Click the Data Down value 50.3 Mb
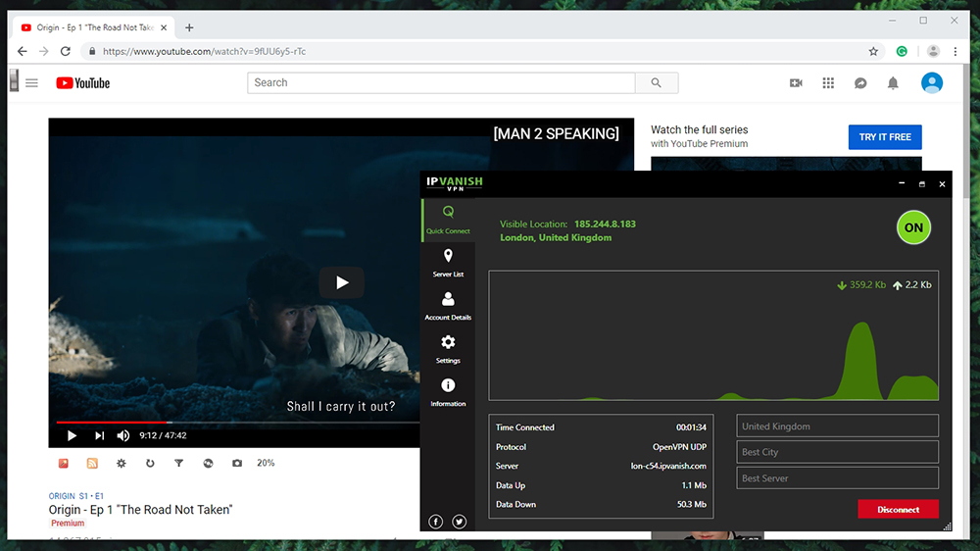This screenshot has width=980, height=551. 691,504
